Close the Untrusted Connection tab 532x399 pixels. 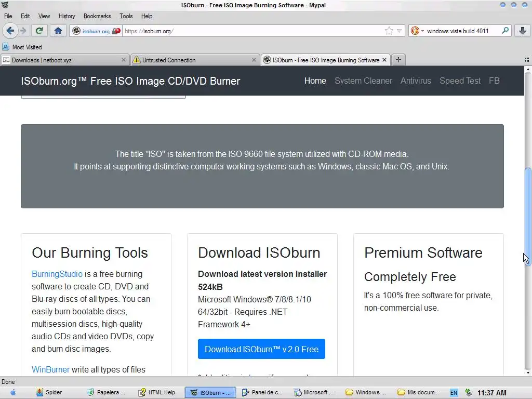[254, 60]
